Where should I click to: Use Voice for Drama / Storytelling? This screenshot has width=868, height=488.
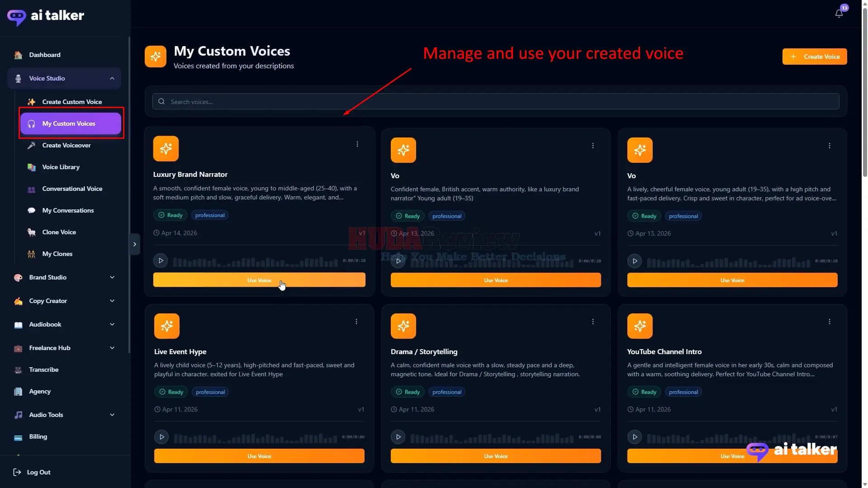(496, 456)
